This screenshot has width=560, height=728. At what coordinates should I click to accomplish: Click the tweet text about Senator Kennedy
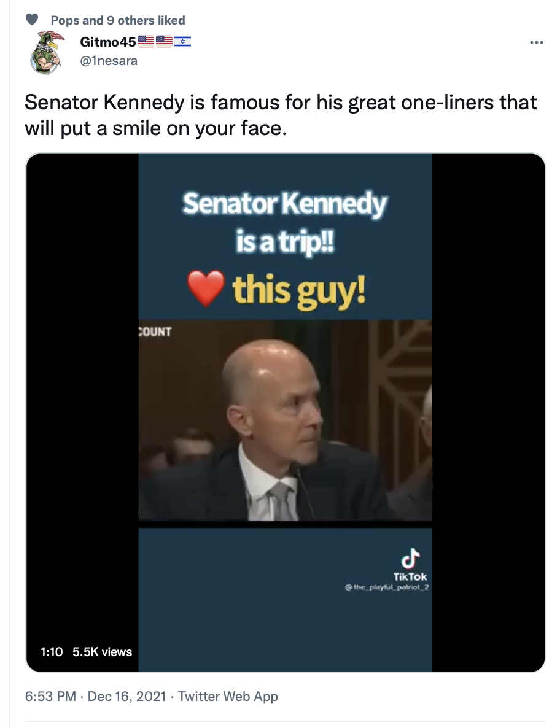click(x=281, y=115)
